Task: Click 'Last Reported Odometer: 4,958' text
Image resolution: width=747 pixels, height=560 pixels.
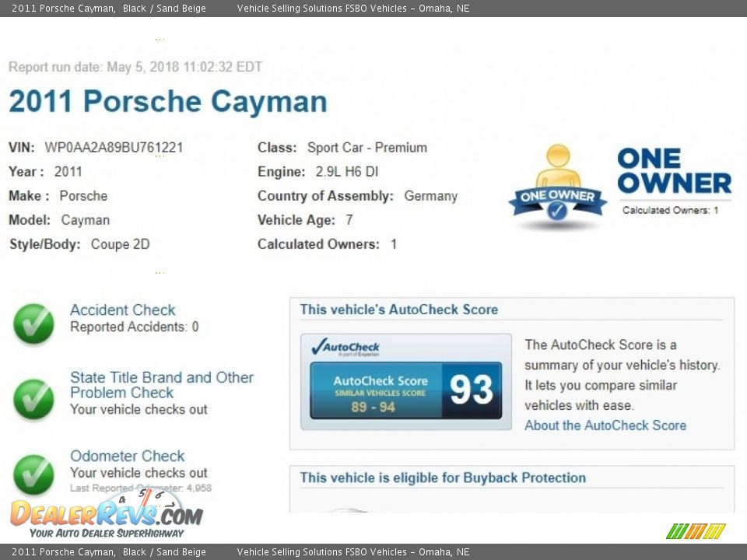Action: point(141,488)
